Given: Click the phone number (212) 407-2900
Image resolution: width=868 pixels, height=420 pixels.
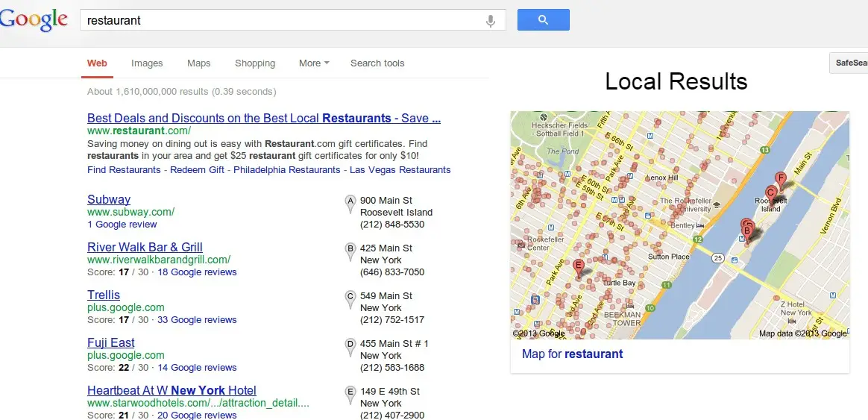Looking at the screenshot, I should [392, 415].
